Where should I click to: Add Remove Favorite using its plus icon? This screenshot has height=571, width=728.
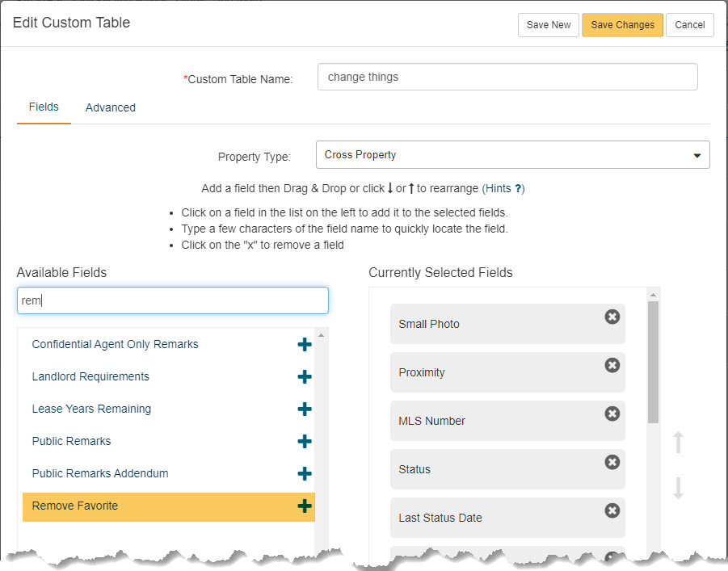[x=305, y=506]
